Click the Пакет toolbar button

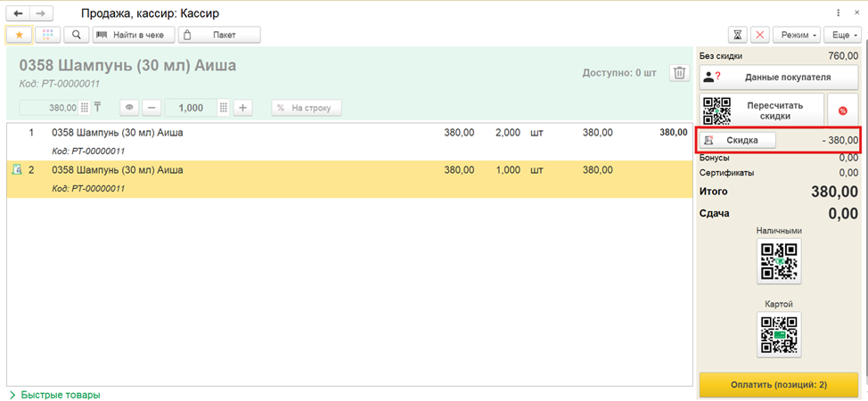(x=219, y=35)
